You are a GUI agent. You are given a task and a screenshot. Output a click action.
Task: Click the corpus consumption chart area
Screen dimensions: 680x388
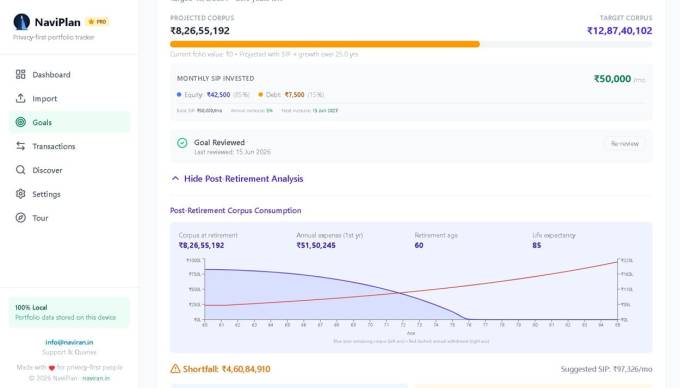tap(411, 290)
